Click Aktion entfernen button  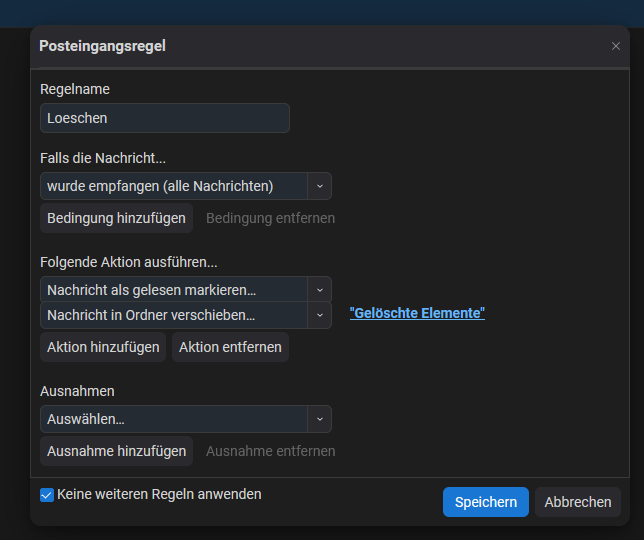[x=230, y=347]
